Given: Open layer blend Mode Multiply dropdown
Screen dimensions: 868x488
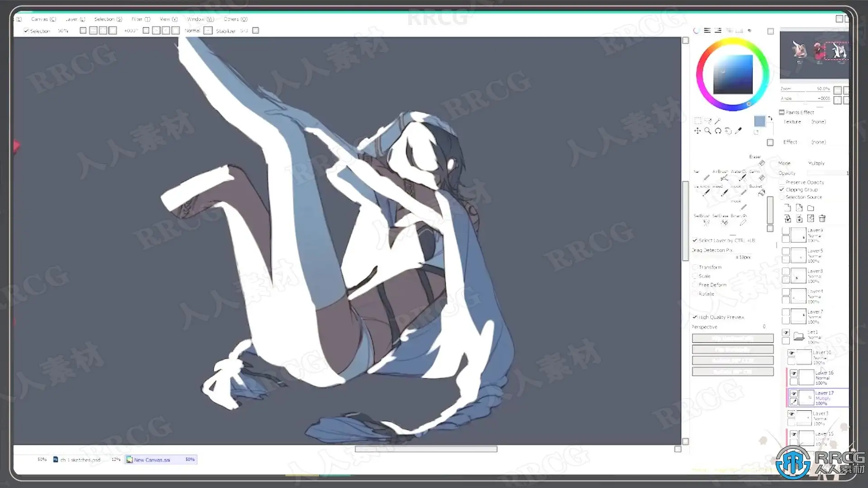Looking at the screenshot, I should [816, 163].
